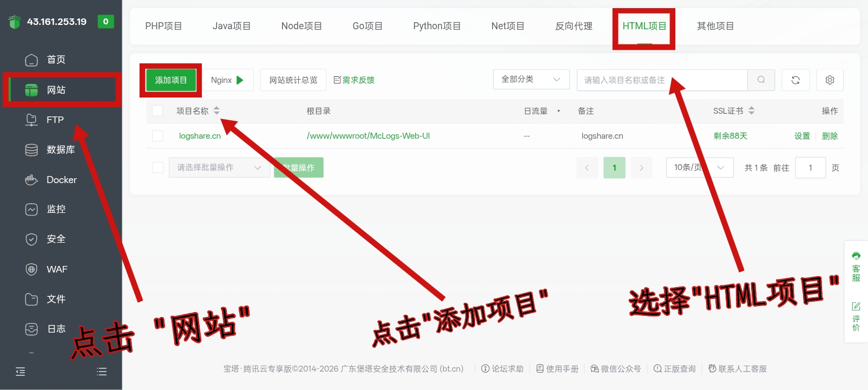Open the logshare.cn project link

pos(200,136)
